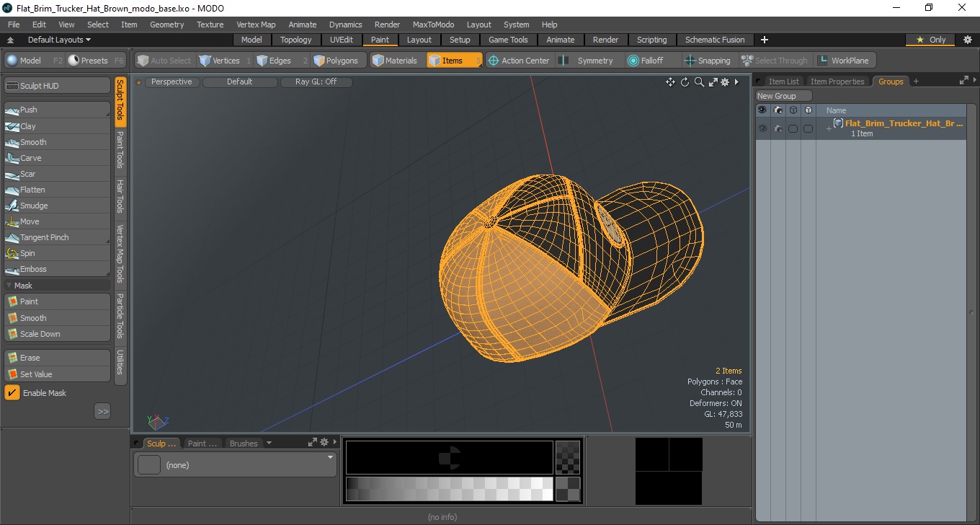Open the Perspective view type dropdown

(x=171, y=82)
